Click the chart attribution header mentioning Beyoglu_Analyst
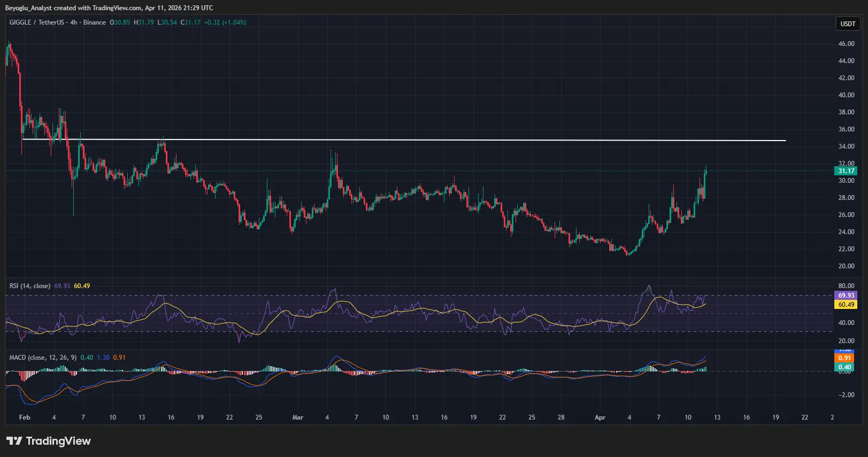Image resolution: width=868 pixels, height=457 pixels. pyautogui.click(x=109, y=8)
